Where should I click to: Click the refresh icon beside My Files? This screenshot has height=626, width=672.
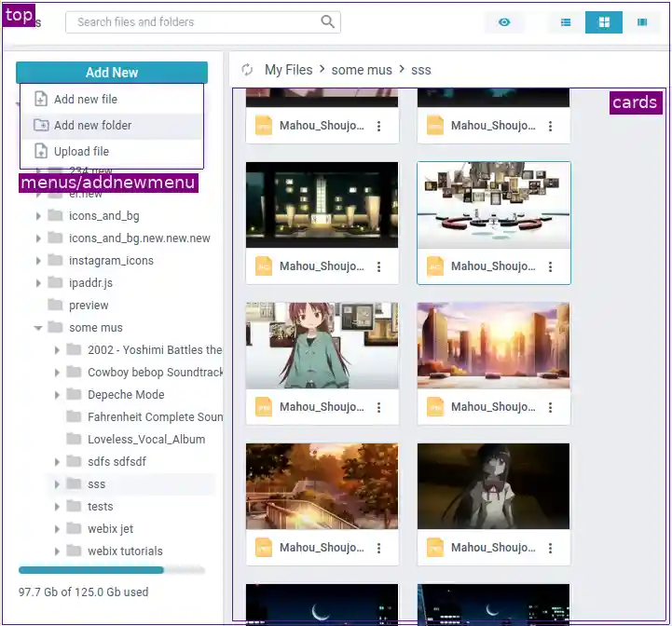[247, 70]
